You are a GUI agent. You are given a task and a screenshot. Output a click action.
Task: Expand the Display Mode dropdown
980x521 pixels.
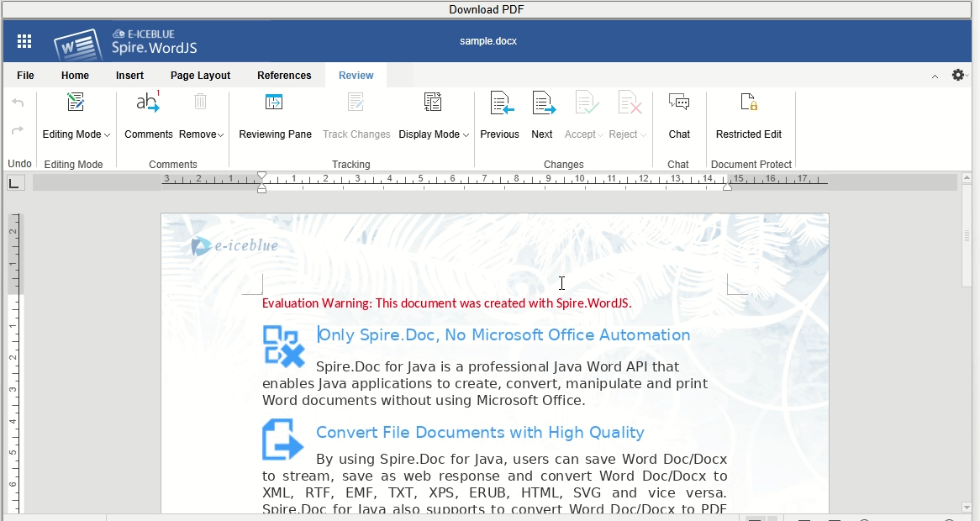click(466, 135)
